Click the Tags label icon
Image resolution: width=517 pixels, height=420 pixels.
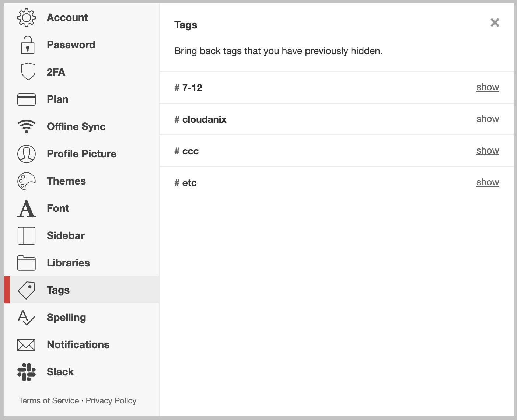[27, 290]
